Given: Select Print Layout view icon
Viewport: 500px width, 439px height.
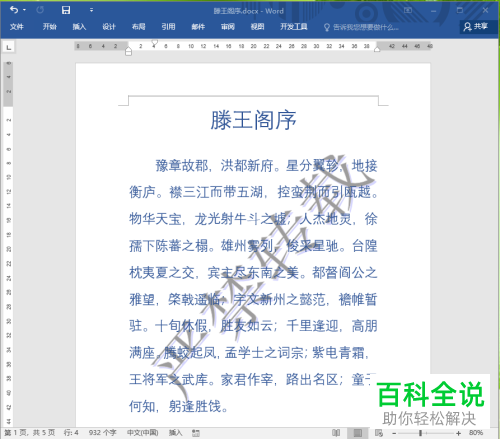Looking at the screenshot, I should (358, 433).
